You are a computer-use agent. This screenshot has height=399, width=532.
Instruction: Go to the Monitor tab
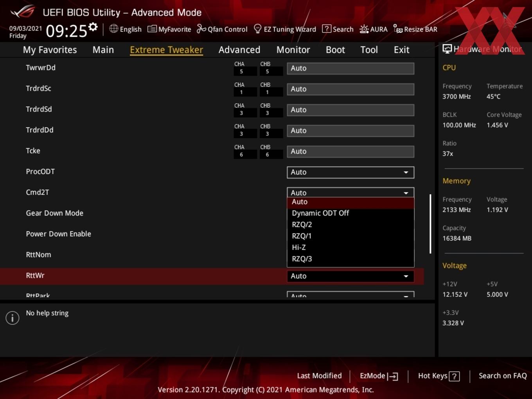pyautogui.click(x=293, y=50)
